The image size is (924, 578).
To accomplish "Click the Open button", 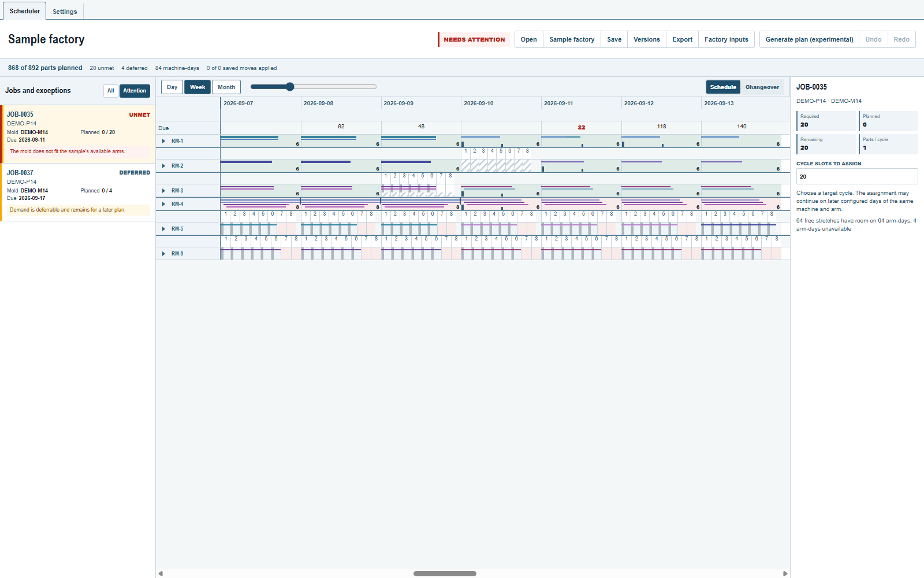I will pos(528,39).
